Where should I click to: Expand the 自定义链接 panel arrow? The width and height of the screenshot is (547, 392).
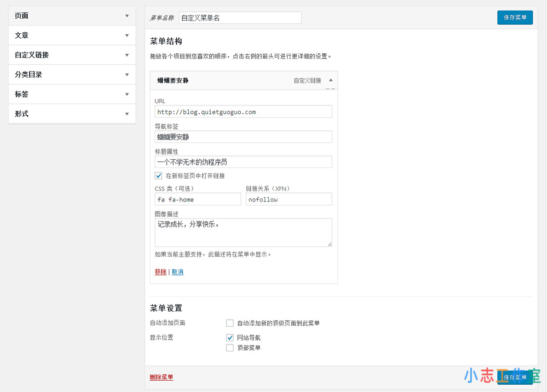tap(127, 55)
